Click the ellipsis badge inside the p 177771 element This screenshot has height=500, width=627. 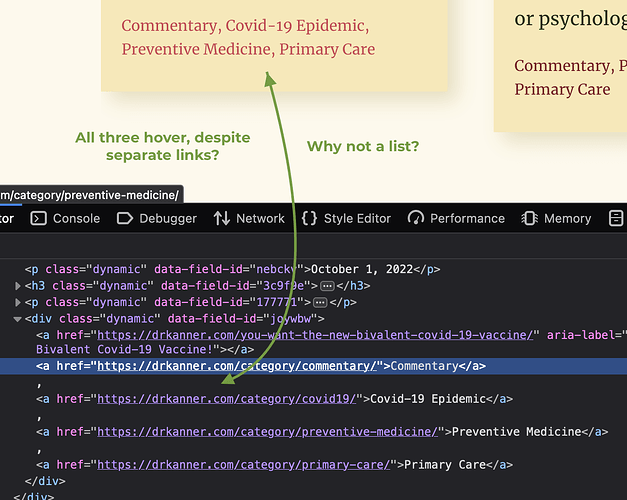[320, 302]
